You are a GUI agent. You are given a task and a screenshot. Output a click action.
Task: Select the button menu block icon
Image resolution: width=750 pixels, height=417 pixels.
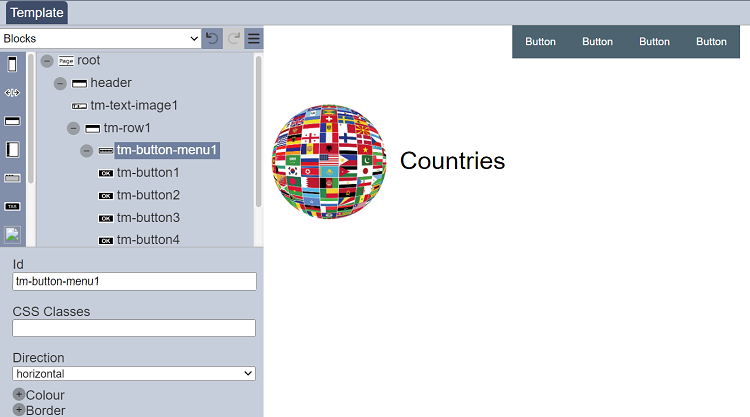coord(12,178)
